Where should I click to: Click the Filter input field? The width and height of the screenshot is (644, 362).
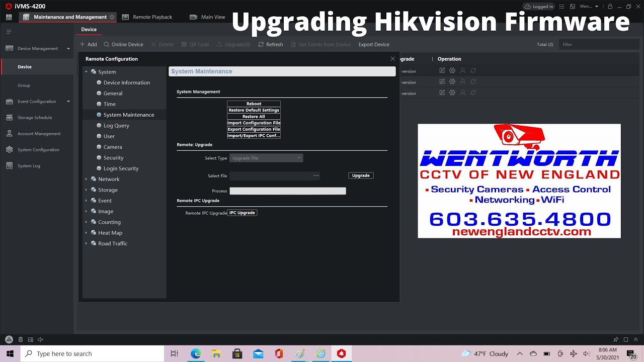click(x=599, y=44)
